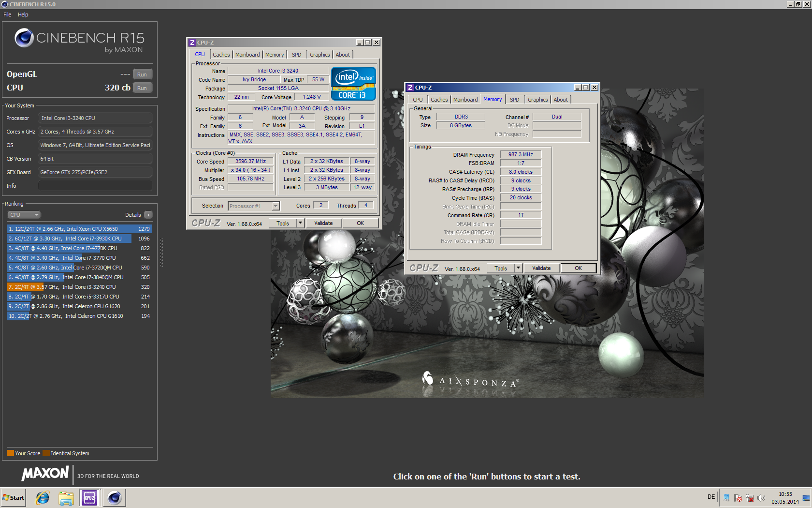Select Caches tab in left CPU-Z window

pyautogui.click(x=221, y=55)
